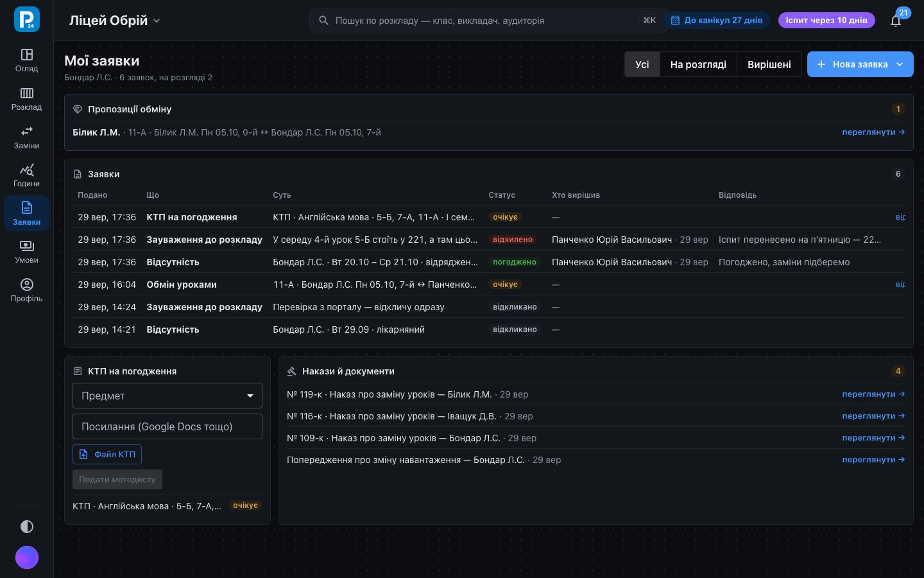Image resolution: width=924 pixels, height=578 pixels.
Task: Switch to the На розгляді tab
Action: coord(698,64)
